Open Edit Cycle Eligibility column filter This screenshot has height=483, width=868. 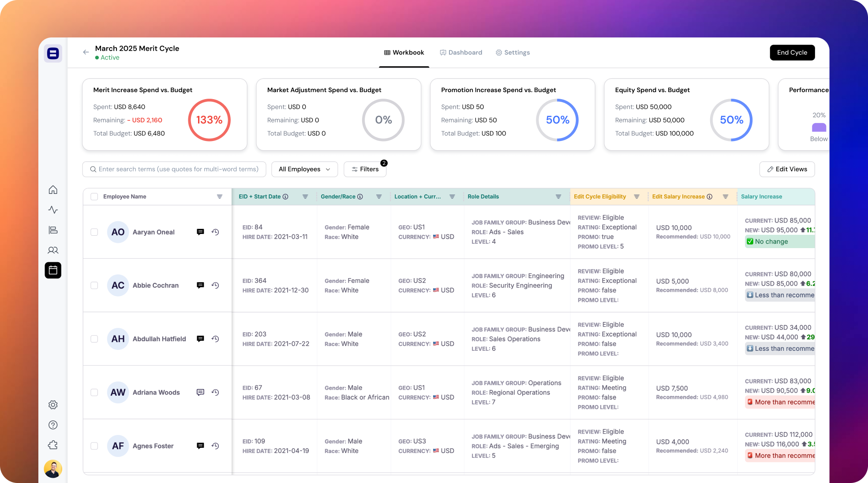[x=637, y=197]
